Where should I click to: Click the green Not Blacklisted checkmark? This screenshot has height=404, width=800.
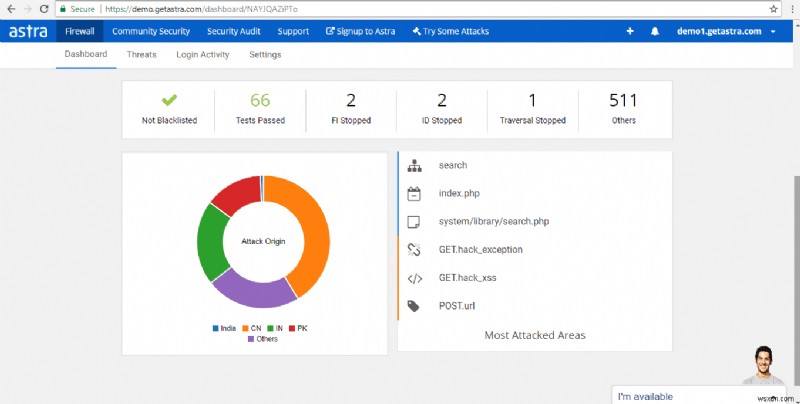pyautogui.click(x=169, y=100)
